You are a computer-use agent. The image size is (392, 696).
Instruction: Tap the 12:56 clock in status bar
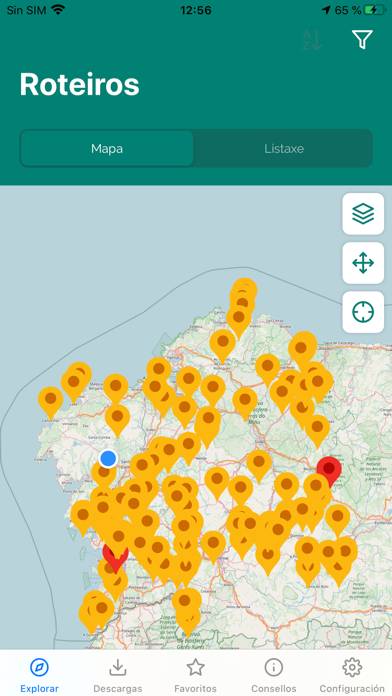(x=196, y=10)
